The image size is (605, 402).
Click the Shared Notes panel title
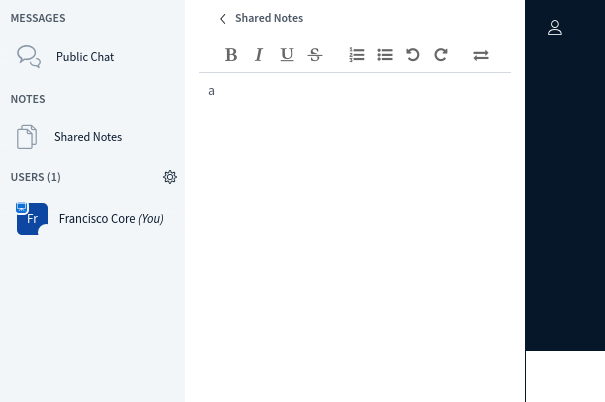269,18
